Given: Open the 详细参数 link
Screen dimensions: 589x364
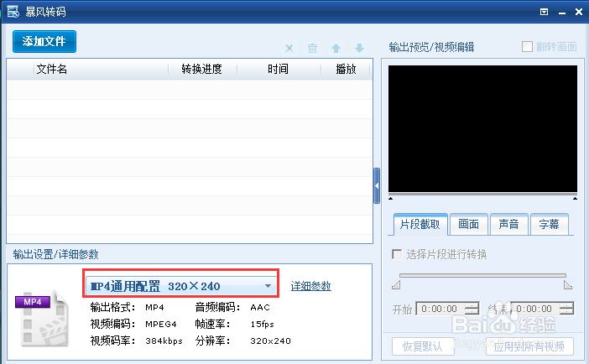Looking at the screenshot, I should (x=311, y=286).
